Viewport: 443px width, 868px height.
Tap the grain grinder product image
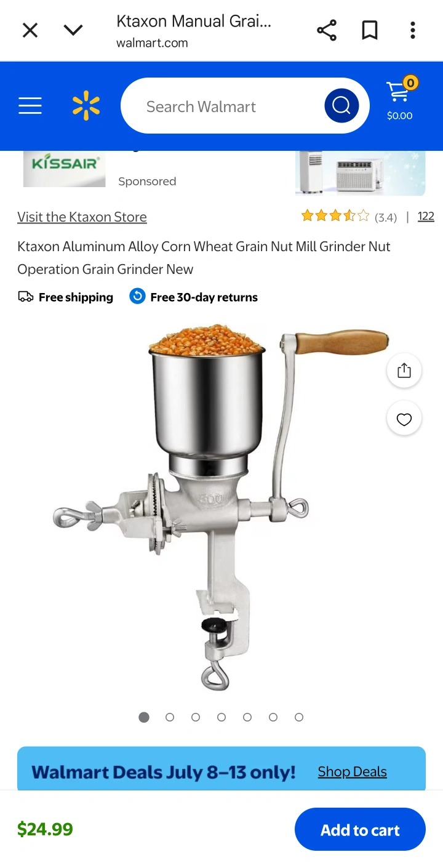click(221, 508)
